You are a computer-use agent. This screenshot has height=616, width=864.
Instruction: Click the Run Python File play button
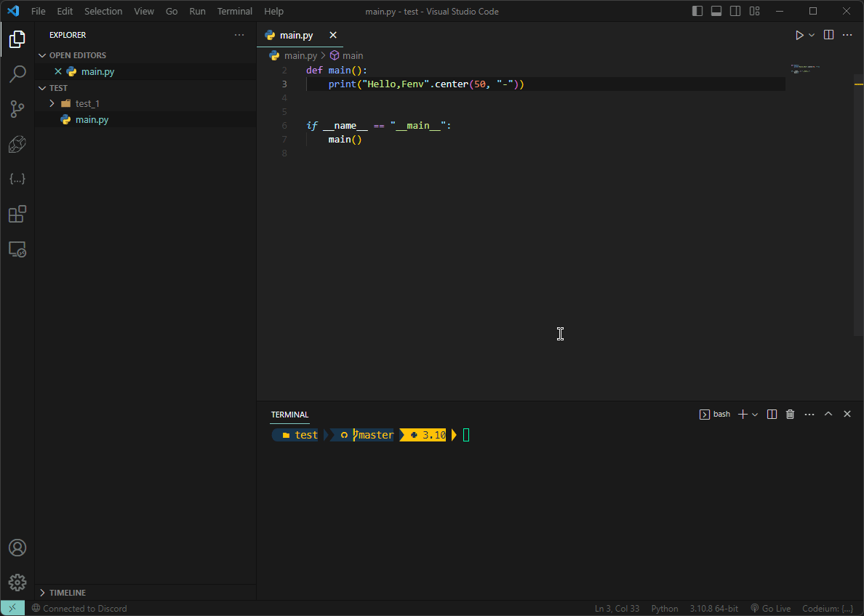click(799, 35)
